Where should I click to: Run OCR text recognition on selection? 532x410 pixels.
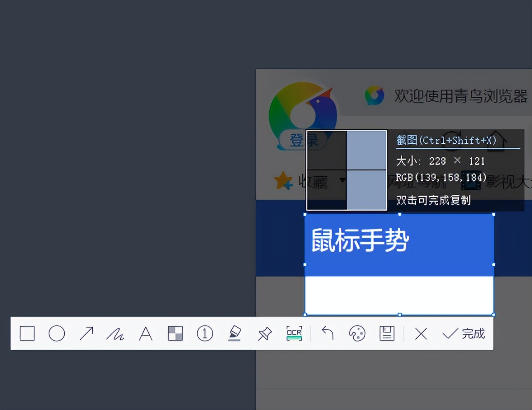point(294,333)
